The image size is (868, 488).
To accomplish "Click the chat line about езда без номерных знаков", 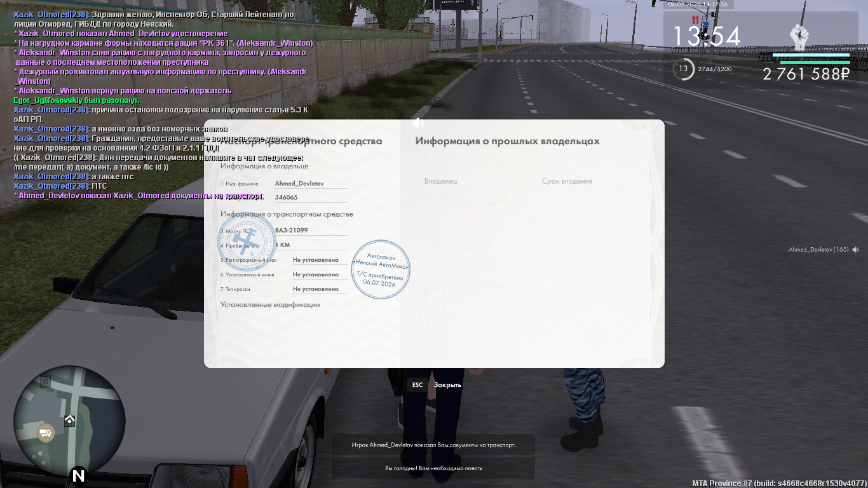I will tap(121, 129).
